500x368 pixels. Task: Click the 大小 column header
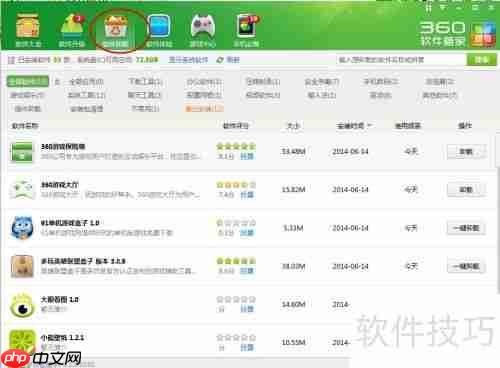point(293,126)
